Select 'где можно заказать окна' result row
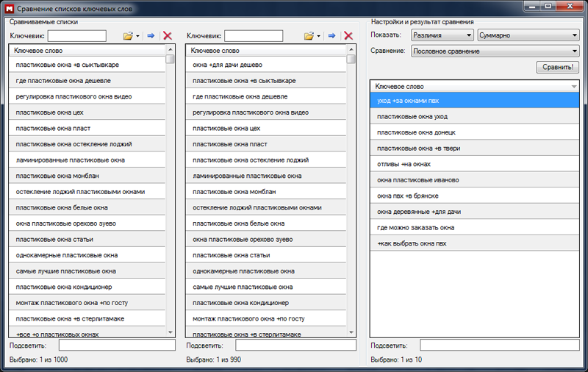 (x=415, y=227)
